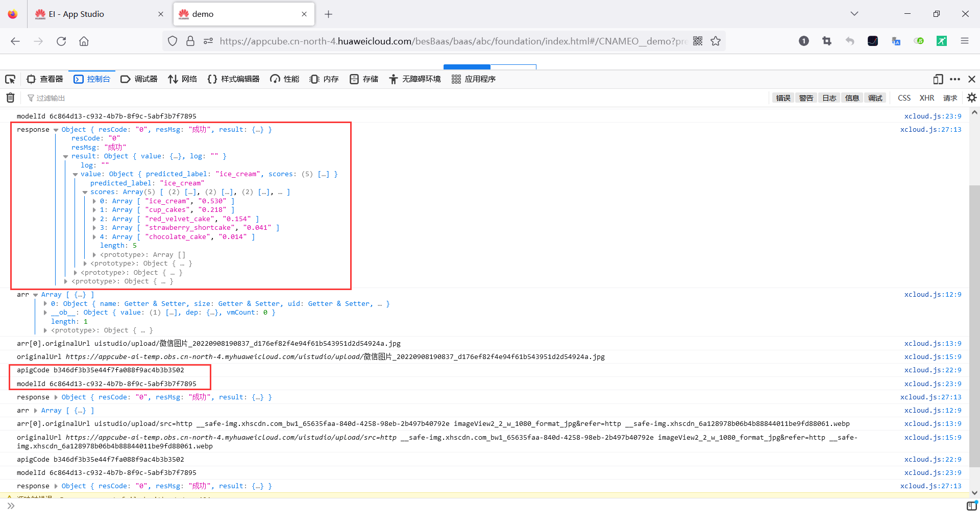
Task: Toggle the 警告 warnings filter
Action: click(x=806, y=98)
